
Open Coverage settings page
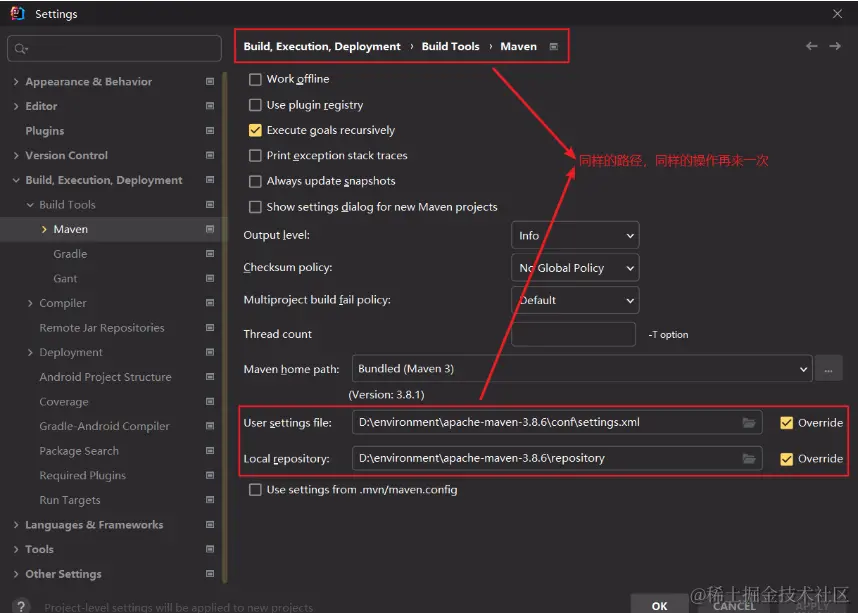click(64, 402)
